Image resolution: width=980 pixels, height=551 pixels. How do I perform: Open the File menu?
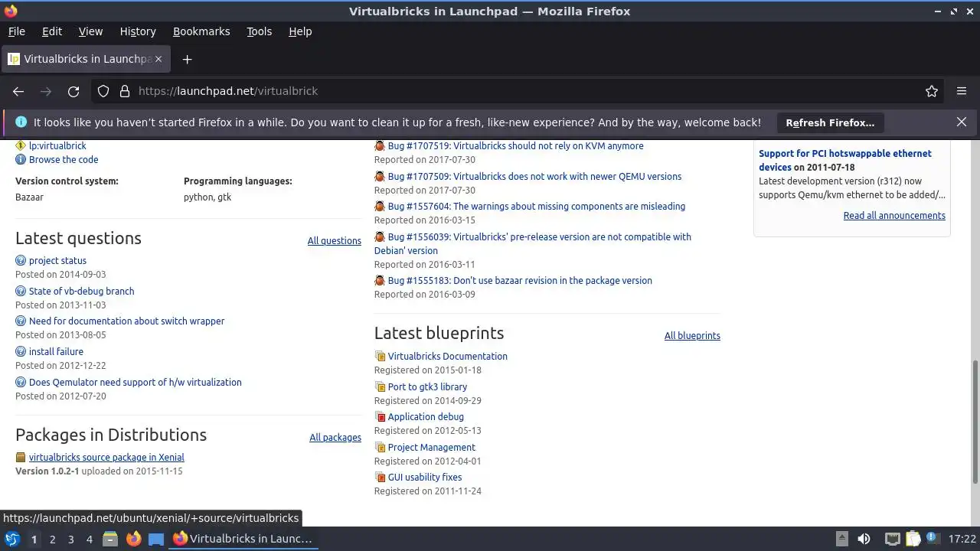(16, 31)
